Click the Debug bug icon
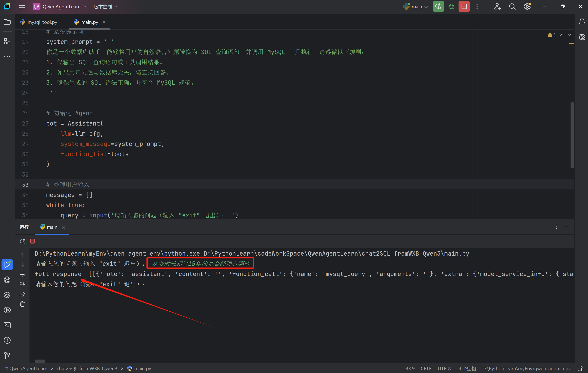 pyautogui.click(x=451, y=7)
